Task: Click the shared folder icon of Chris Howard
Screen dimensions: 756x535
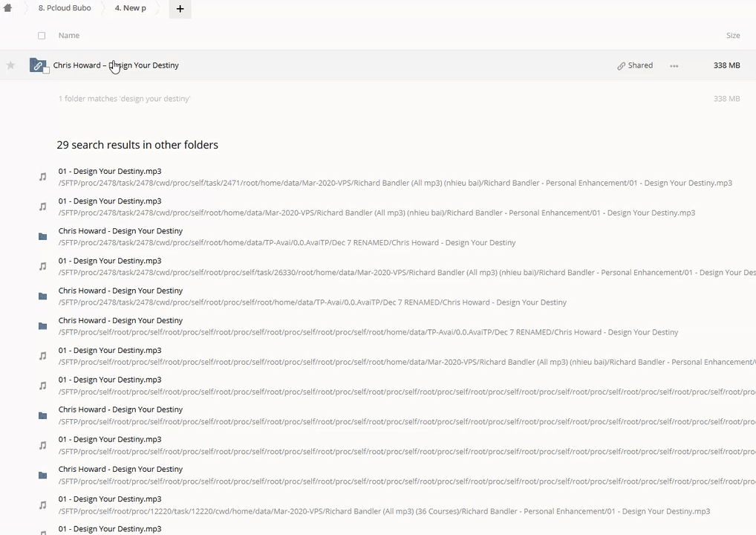Action: (37, 65)
